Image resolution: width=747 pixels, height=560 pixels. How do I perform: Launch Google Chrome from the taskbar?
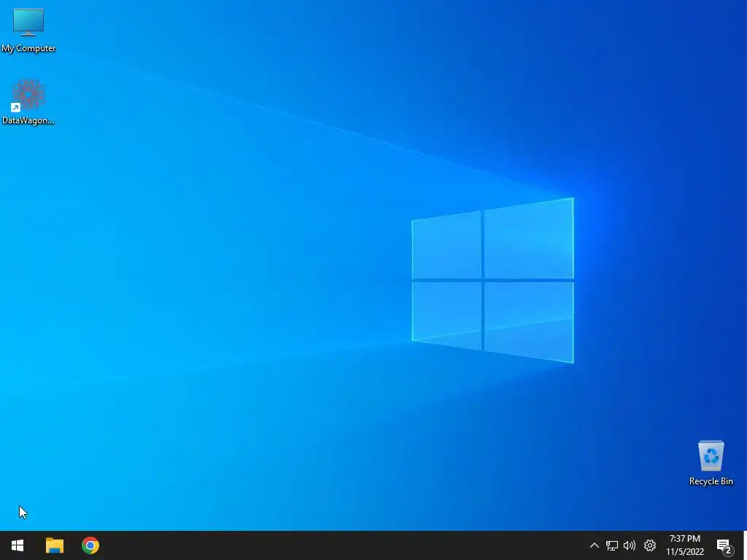click(x=90, y=545)
